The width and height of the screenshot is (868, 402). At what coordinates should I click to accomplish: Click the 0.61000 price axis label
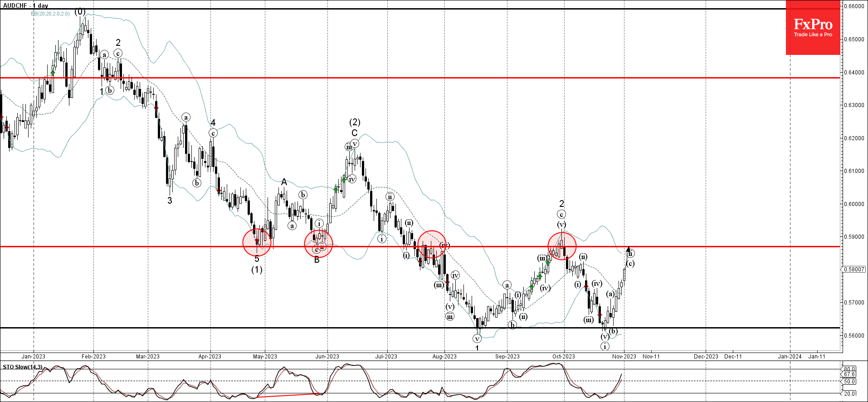click(855, 171)
